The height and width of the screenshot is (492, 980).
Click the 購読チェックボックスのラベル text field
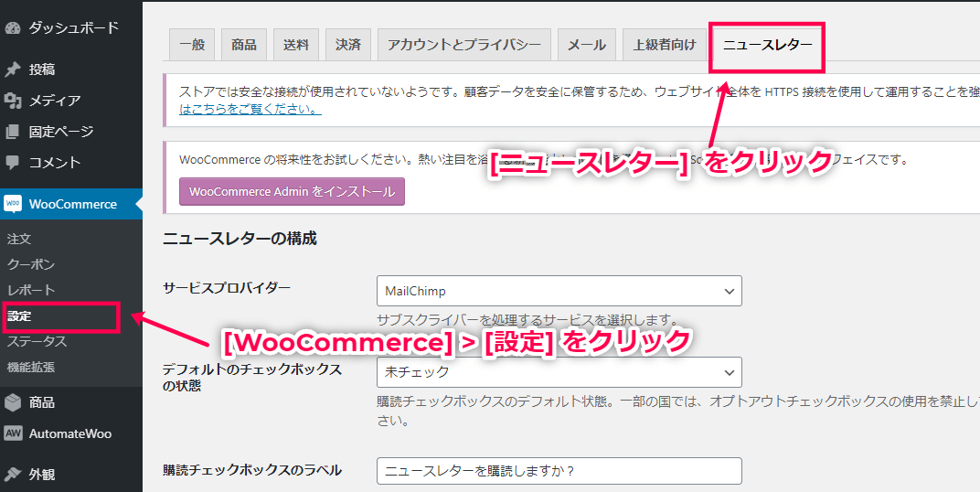(559, 471)
